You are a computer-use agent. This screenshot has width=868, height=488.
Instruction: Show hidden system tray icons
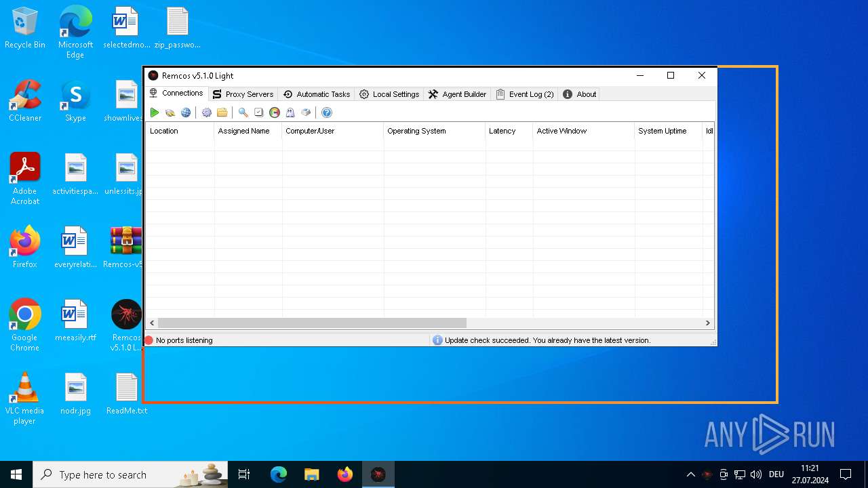pyautogui.click(x=690, y=474)
